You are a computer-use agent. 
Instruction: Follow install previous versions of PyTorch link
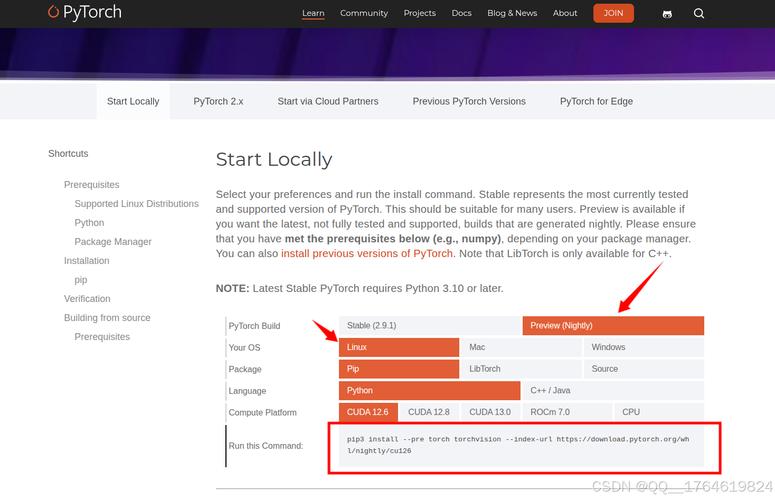pyautogui.click(x=367, y=254)
